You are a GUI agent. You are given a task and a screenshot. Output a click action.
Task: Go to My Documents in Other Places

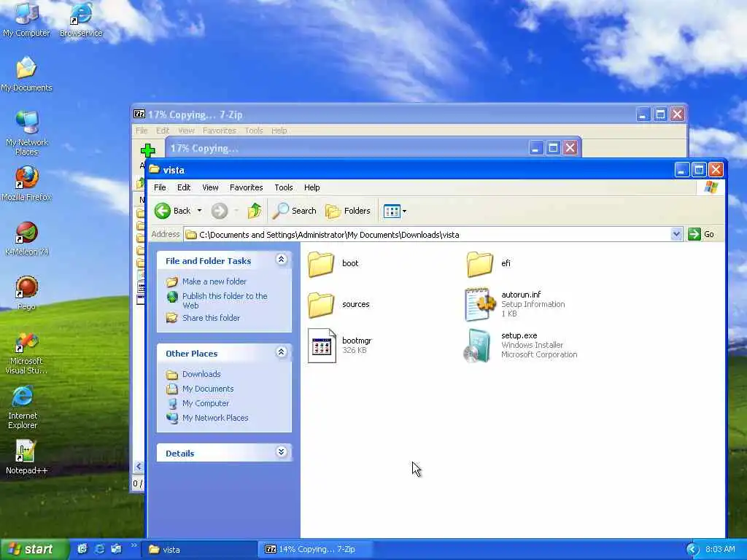208,389
